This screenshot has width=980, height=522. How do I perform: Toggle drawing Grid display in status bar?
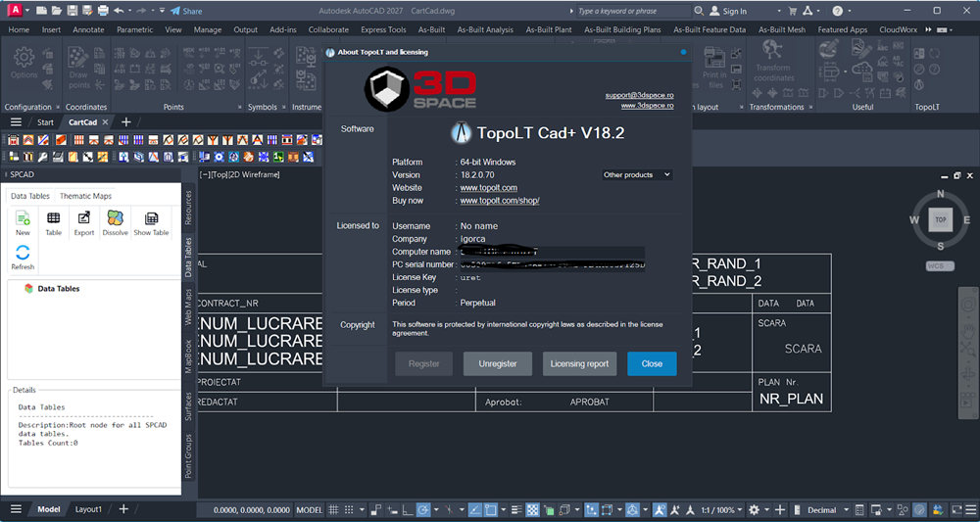(x=334, y=509)
